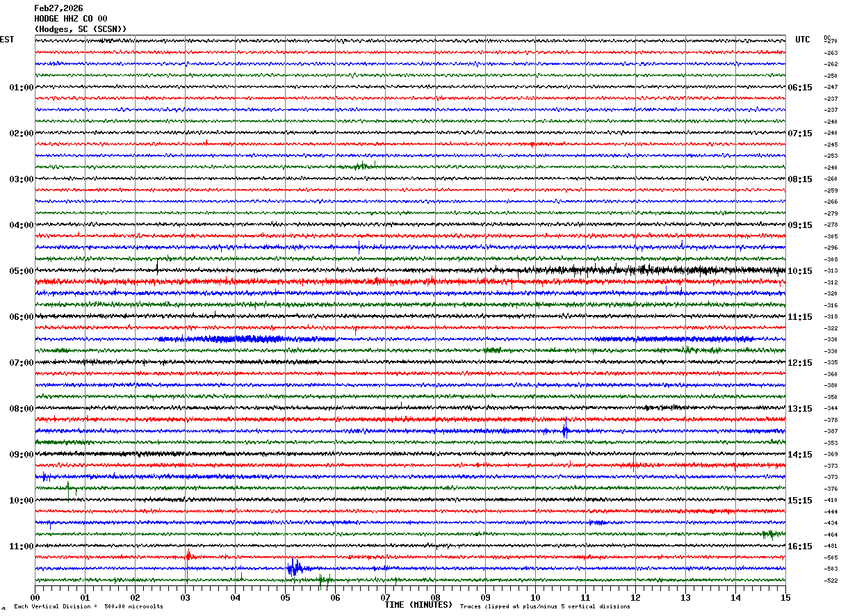Viewport: 841px width, 616px height.
Task: Click the minute 07 axis tick label
Action: point(385,597)
